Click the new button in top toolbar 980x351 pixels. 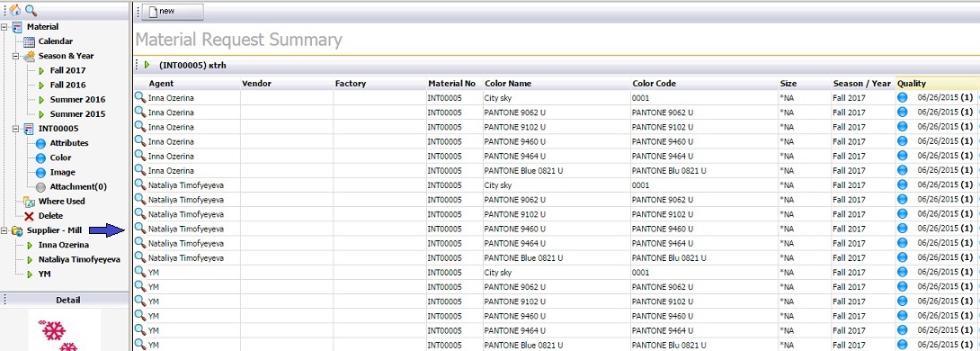173,12
